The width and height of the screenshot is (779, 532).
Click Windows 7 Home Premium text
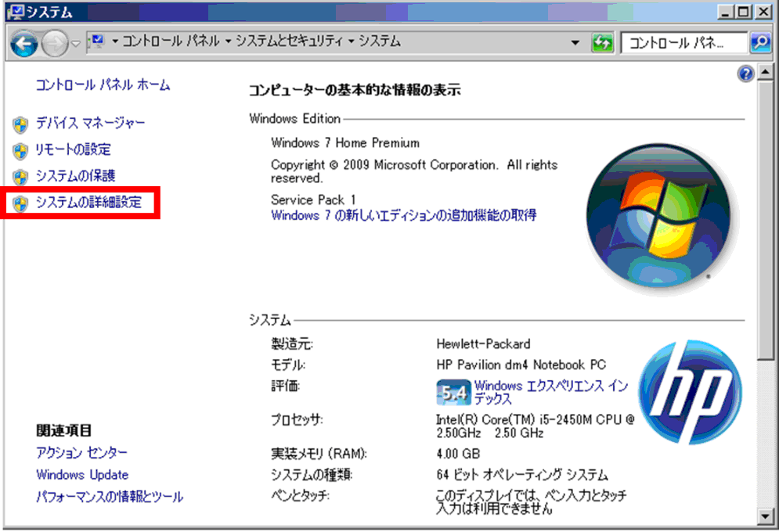(345, 143)
